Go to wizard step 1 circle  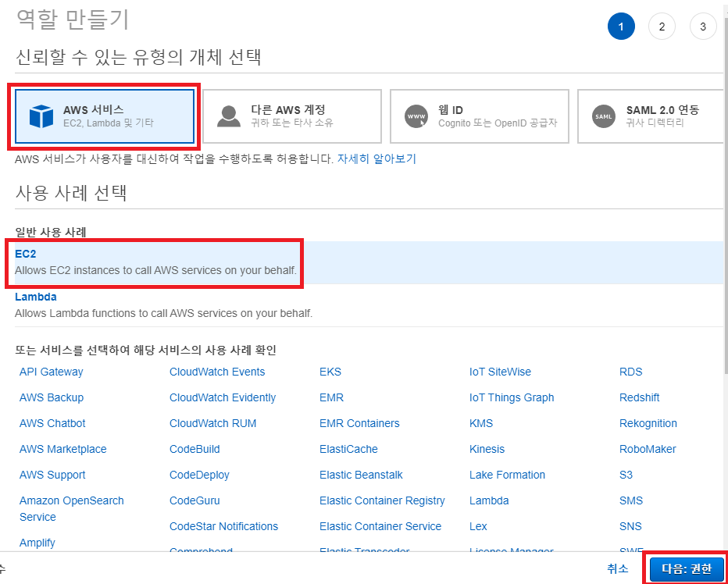click(x=621, y=27)
